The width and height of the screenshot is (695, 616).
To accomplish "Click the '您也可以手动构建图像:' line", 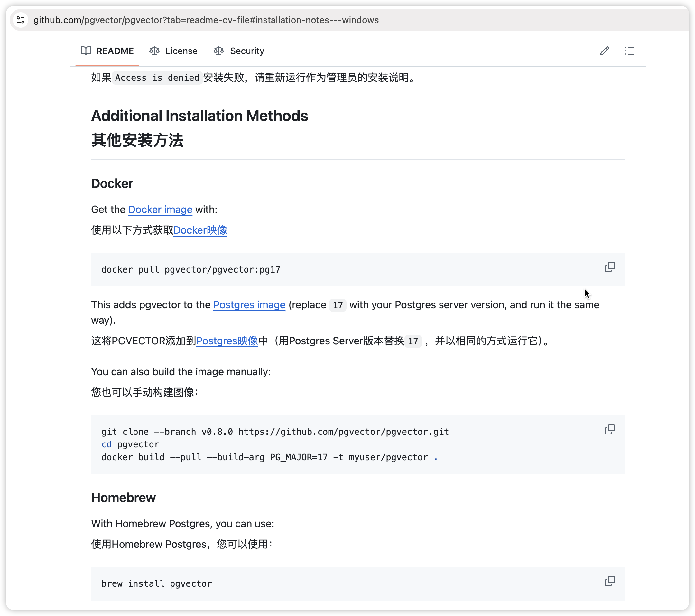I will [145, 392].
